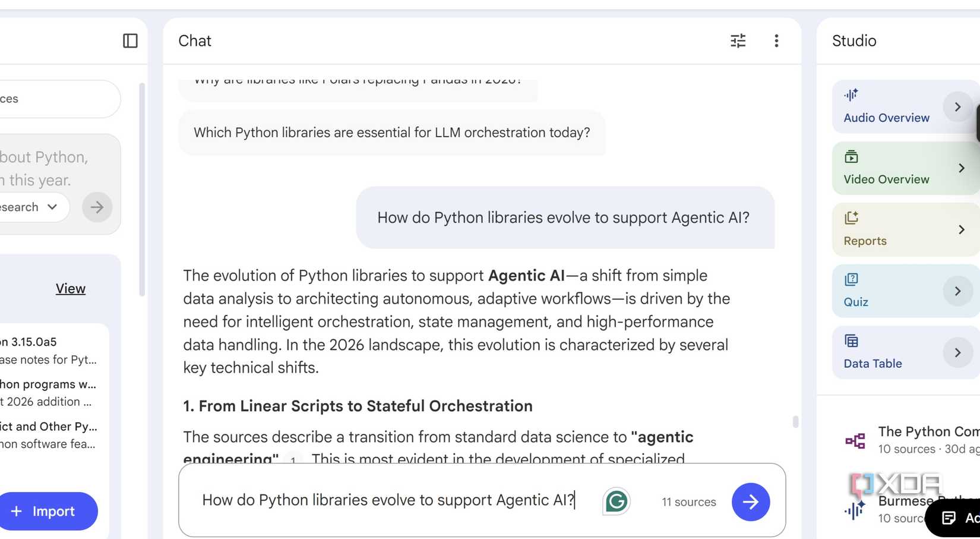Focus the chat message input field
This screenshot has width=980, height=539.
[x=388, y=500]
